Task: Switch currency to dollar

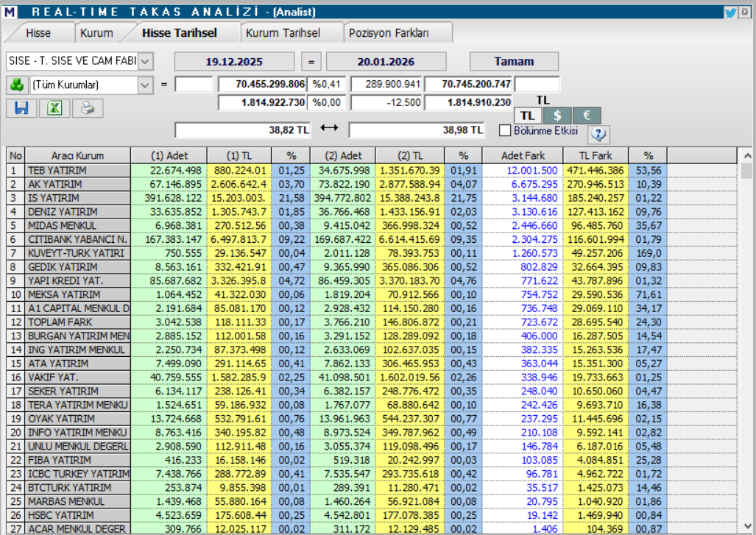Action: 557,116
